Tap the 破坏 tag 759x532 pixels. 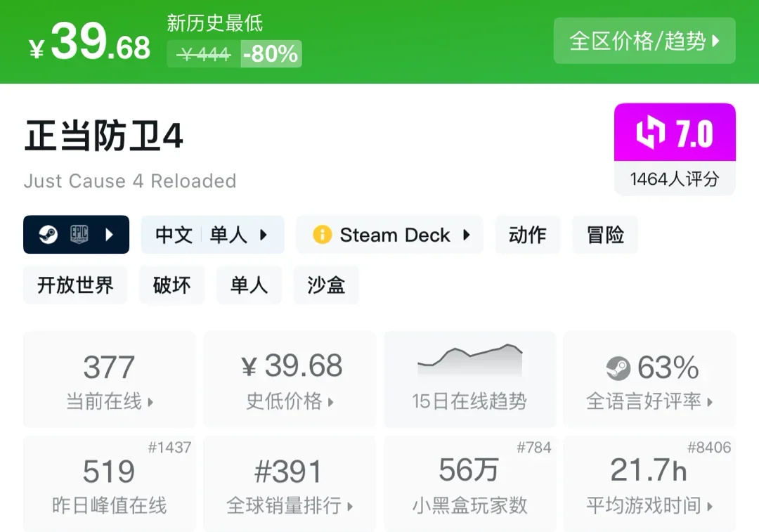tap(172, 285)
